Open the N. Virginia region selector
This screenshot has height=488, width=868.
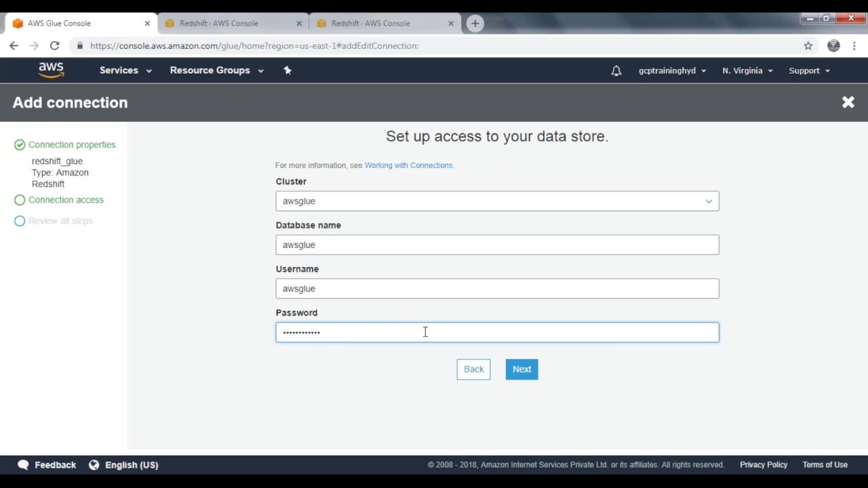[747, 70]
